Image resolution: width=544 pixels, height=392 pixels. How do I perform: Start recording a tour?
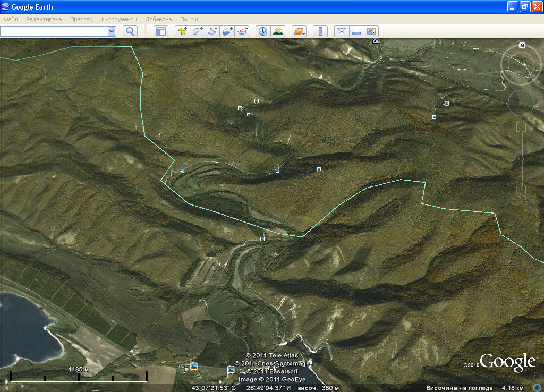point(243,31)
